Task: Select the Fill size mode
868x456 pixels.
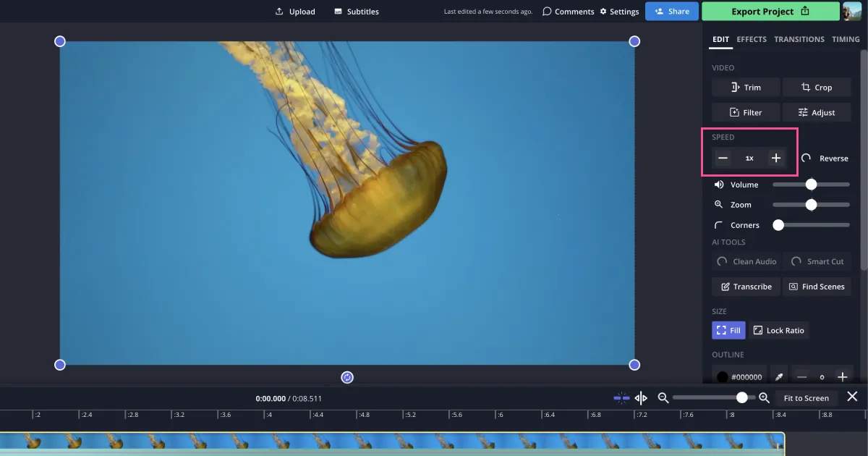Action: click(x=728, y=330)
